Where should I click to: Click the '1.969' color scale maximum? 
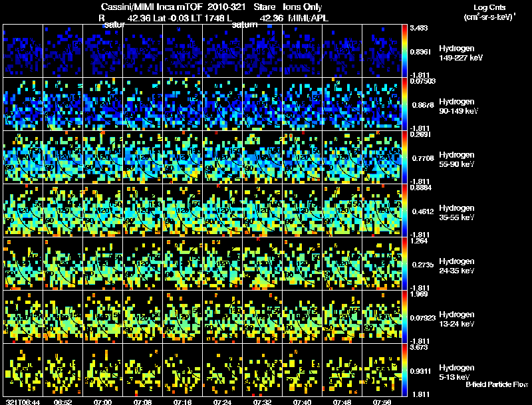coord(419,294)
